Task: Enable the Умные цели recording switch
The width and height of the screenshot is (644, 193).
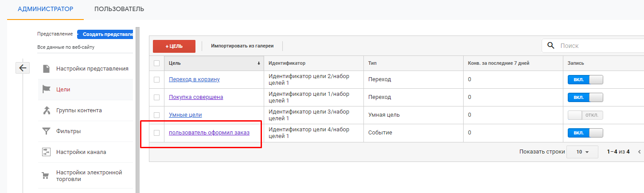Action: (x=585, y=115)
